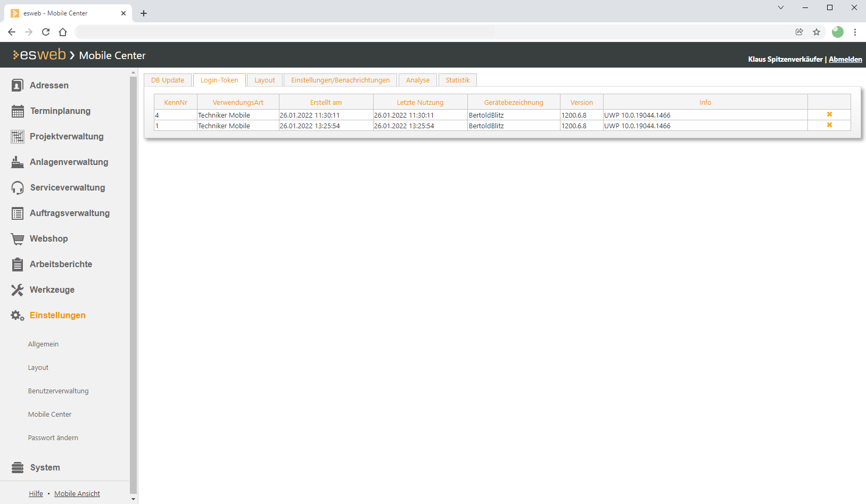Click the Webshop shopping cart icon
Image resolution: width=866 pixels, height=504 pixels.
point(18,239)
